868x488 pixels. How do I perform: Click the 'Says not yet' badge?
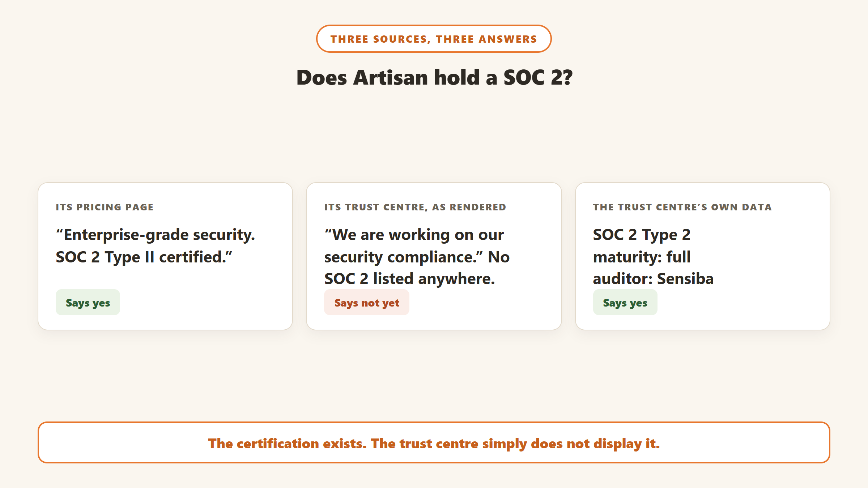click(x=366, y=302)
